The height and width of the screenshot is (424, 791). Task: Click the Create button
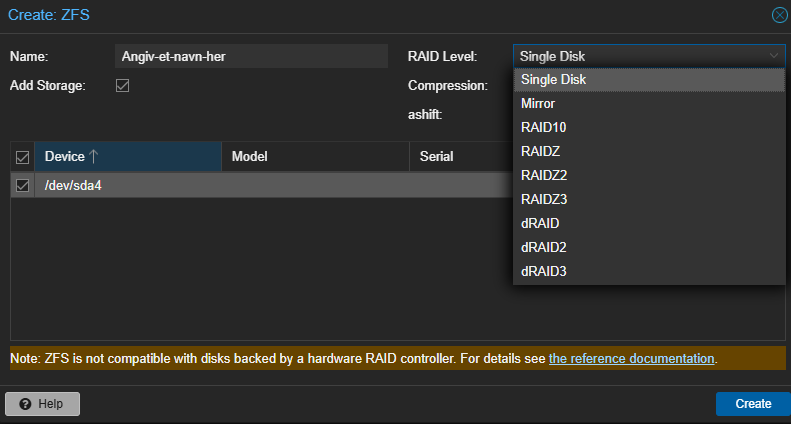click(753, 404)
